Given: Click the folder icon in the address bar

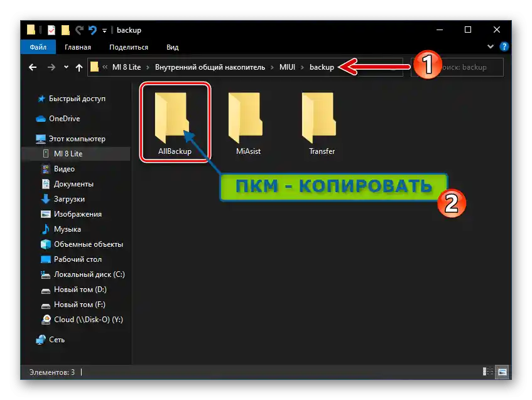Looking at the screenshot, I should pos(95,67).
